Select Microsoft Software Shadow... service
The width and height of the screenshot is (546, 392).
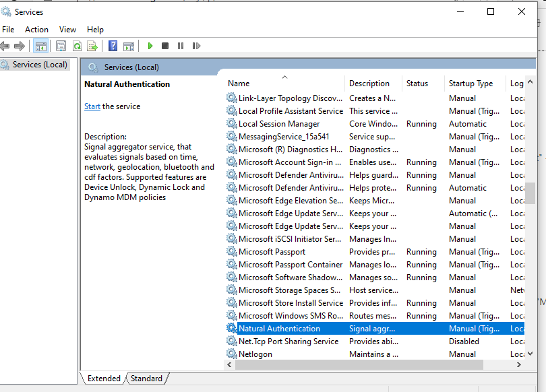[291, 277]
